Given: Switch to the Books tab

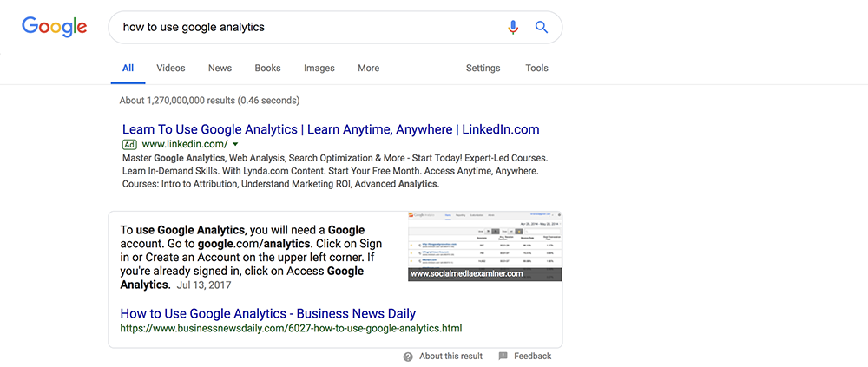Looking at the screenshot, I should tap(267, 68).
